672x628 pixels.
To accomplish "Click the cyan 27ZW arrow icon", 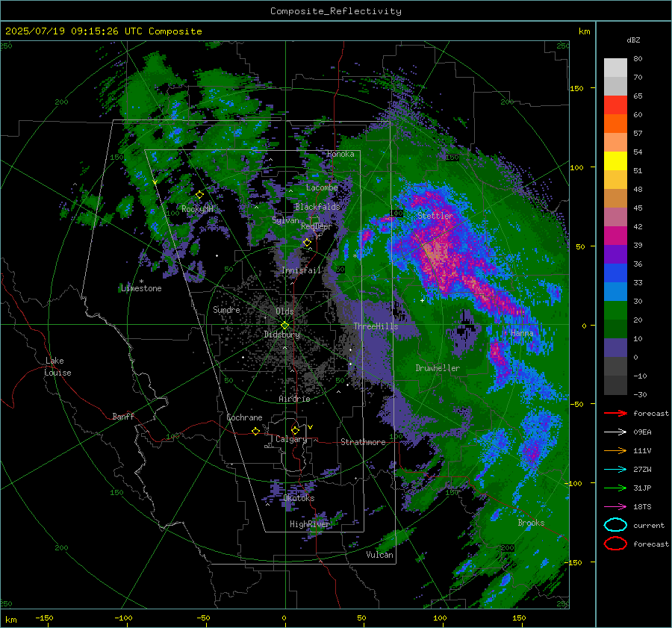I will point(615,470).
